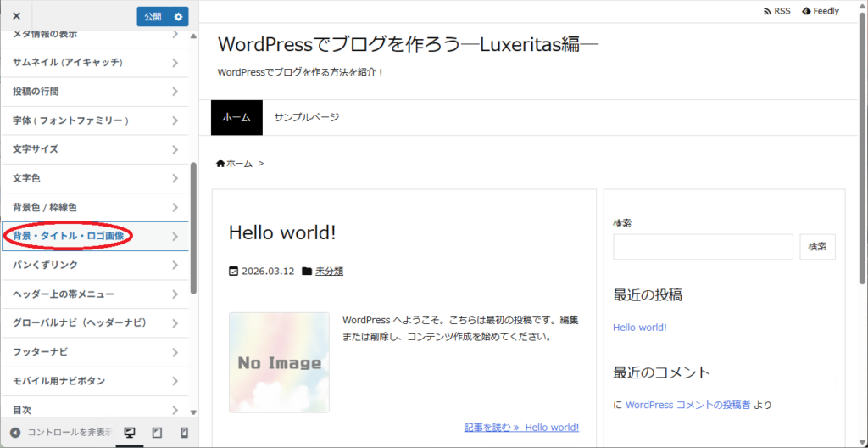Collapse controls with the left-arrow circle icon

pyautogui.click(x=15, y=433)
